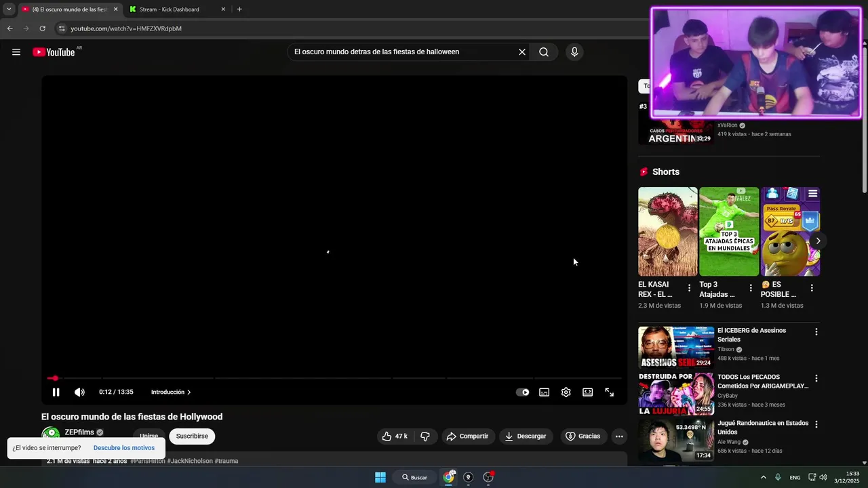Open the YouTube hamburger guide menu
Screen dimensions: 868x488
16,52
